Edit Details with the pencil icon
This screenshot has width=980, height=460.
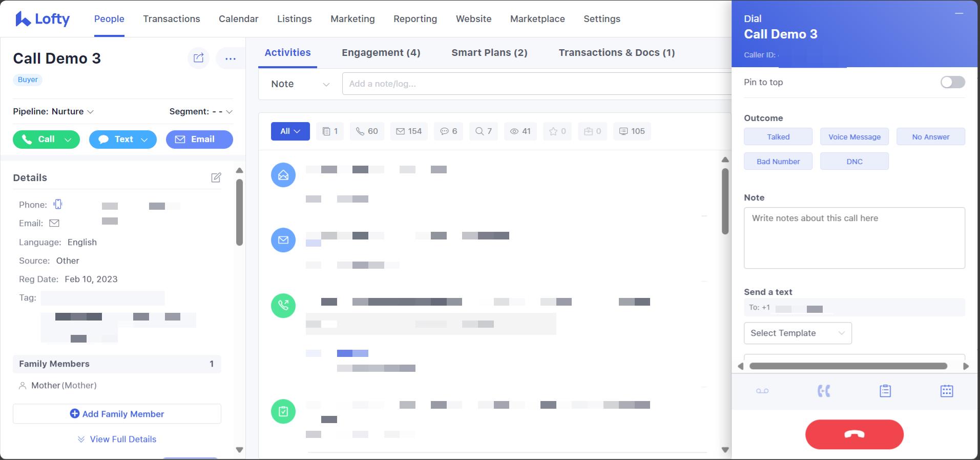coord(216,177)
